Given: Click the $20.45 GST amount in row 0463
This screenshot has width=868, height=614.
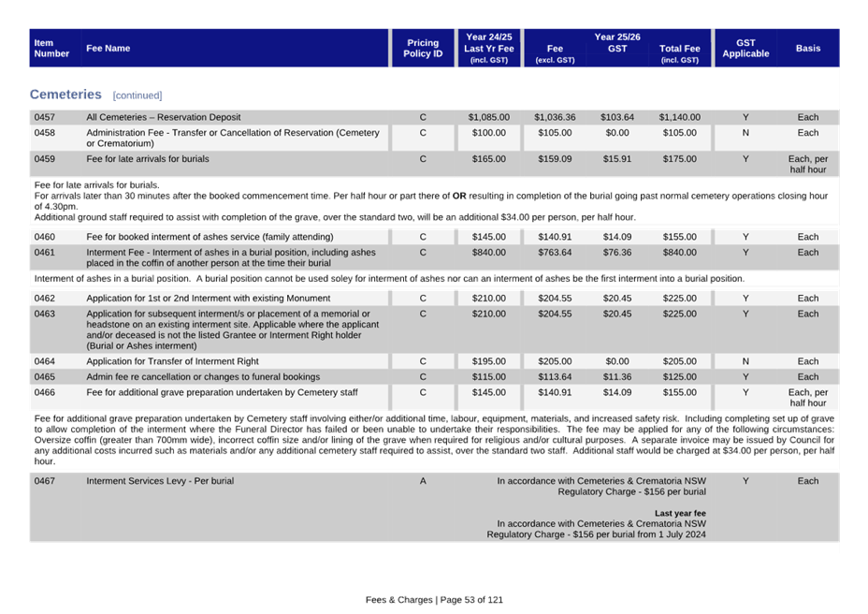Looking at the screenshot, I should (617, 314).
